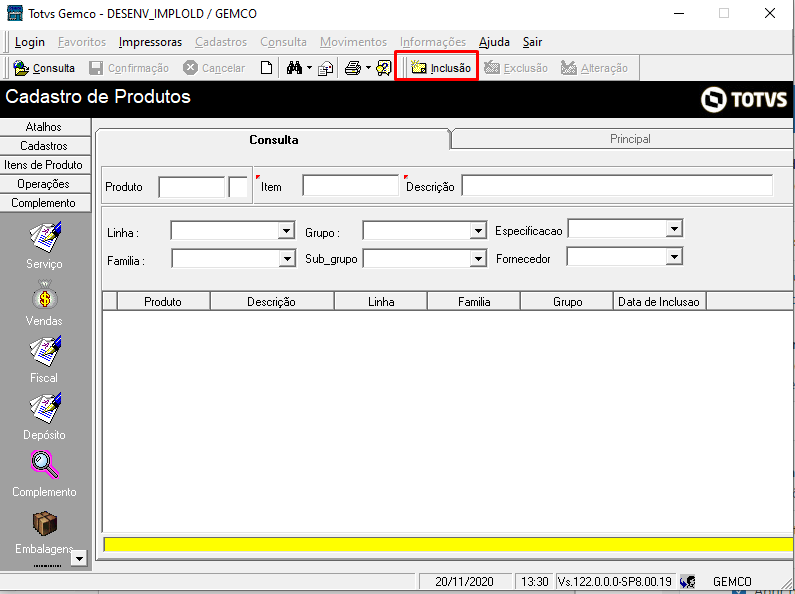Click the Itens de Produto sidebar button
The image size is (795, 594).
pyautogui.click(x=45, y=165)
